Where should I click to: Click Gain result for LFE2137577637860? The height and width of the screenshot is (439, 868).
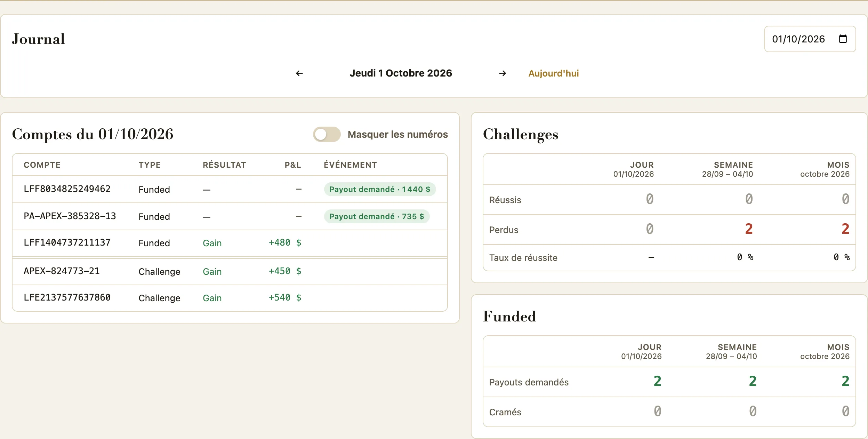(212, 298)
